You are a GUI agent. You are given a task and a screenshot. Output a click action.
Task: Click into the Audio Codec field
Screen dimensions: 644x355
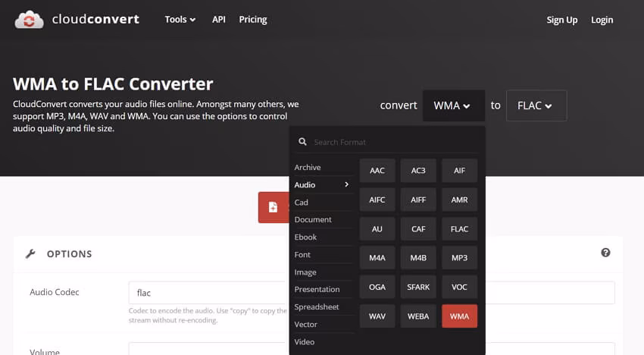pyautogui.click(x=371, y=293)
